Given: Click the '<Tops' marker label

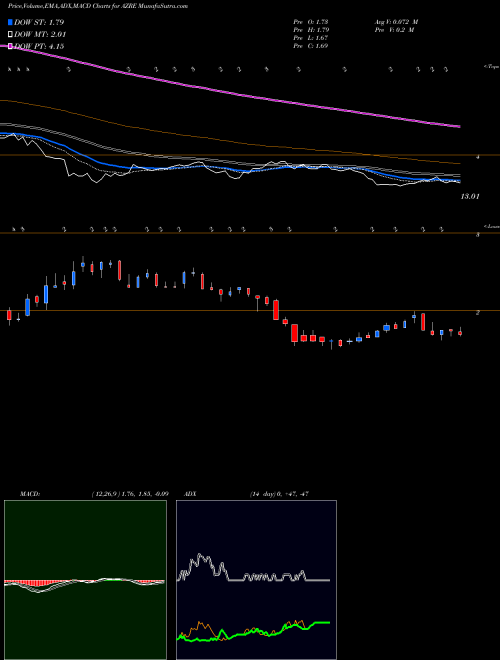Looking at the screenshot, I should [x=491, y=67].
